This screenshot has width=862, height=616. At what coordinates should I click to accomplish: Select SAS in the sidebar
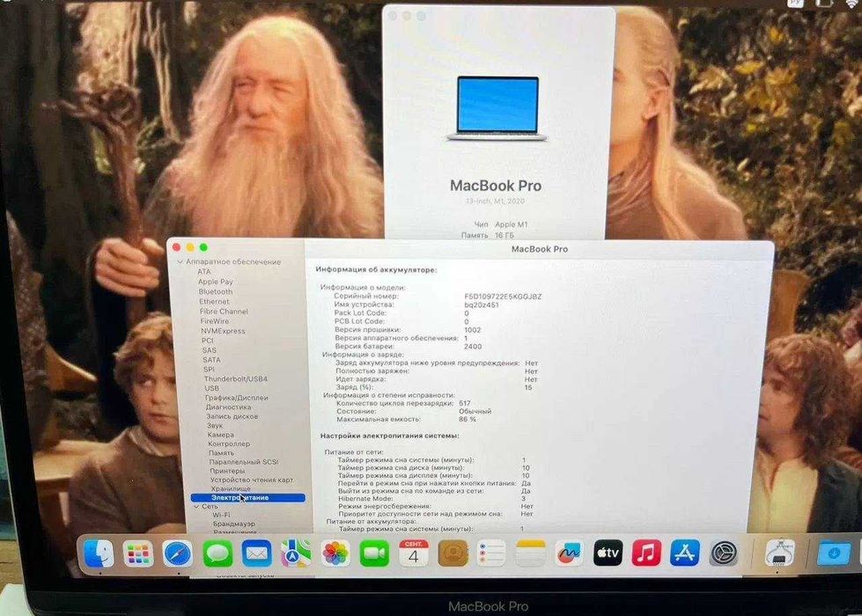[x=210, y=350]
